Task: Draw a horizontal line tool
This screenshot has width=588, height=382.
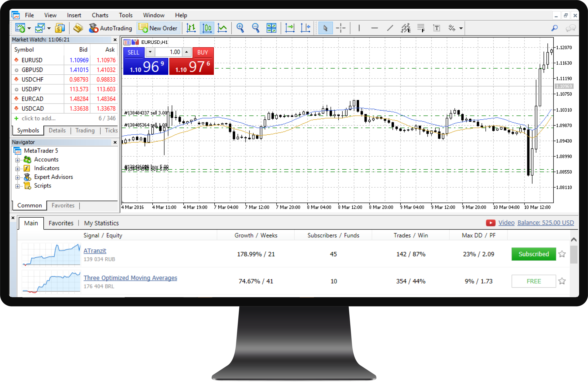Action: [x=375, y=28]
